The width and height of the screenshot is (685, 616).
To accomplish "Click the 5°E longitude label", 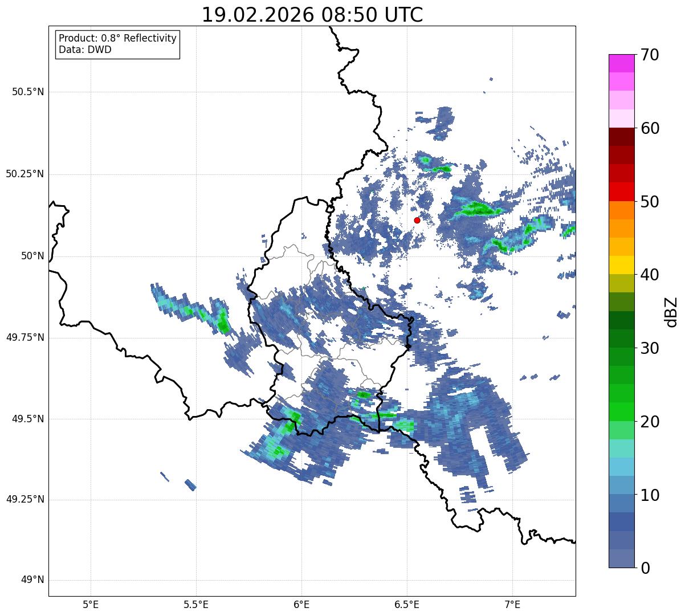I will click(x=91, y=605).
